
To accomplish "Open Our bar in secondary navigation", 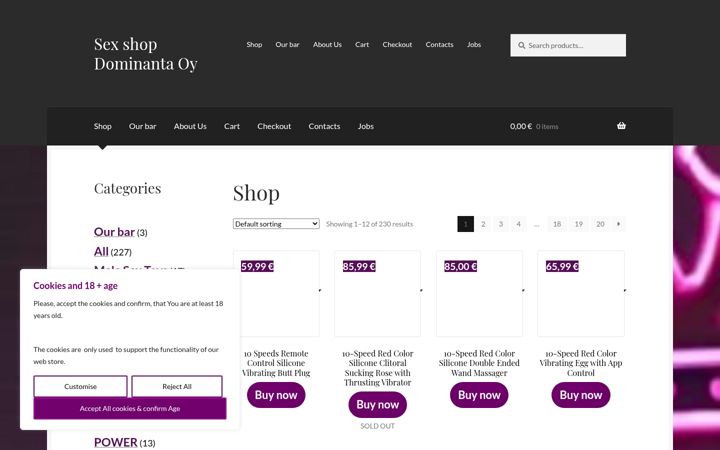I will point(142,126).
